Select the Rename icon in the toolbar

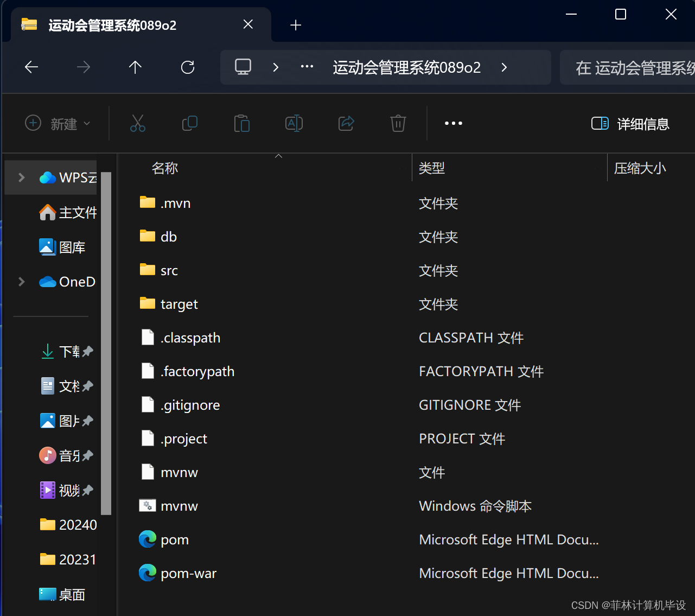294,123
